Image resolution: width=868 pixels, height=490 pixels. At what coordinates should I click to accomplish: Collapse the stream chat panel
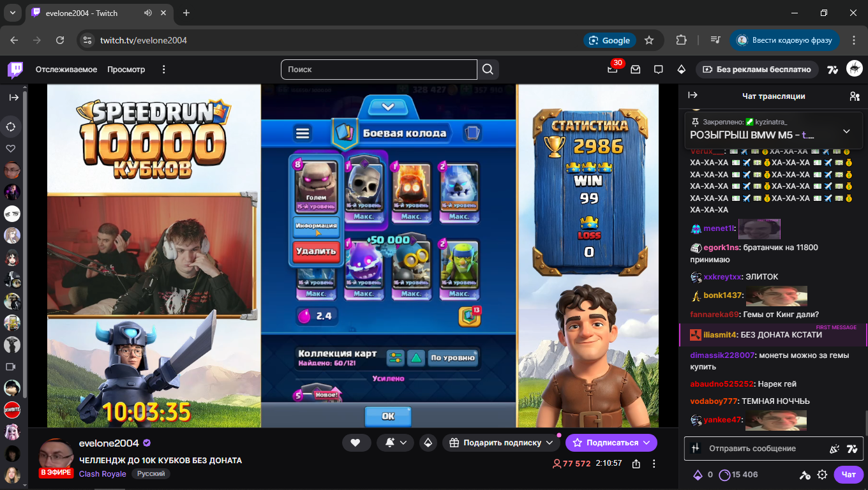tap(692, 96)
